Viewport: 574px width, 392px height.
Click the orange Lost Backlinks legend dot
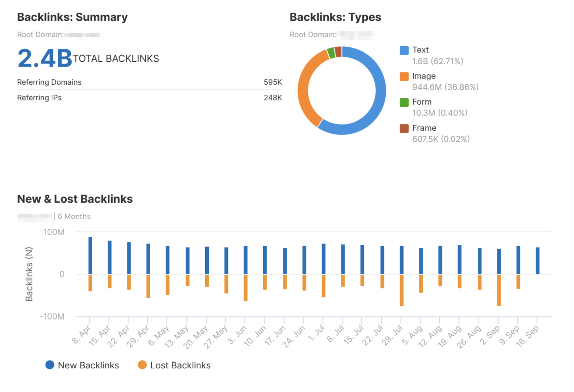143,365
